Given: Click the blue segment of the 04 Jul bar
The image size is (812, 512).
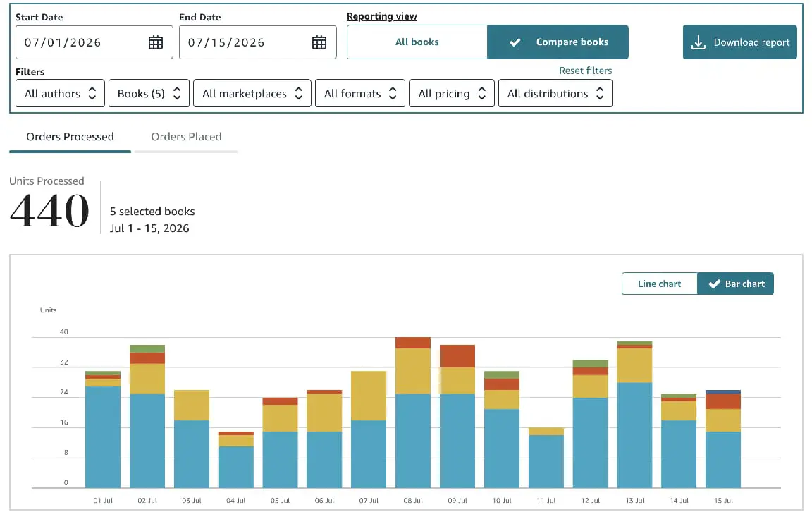Looking at the screenshot, I should pos(235,467).
